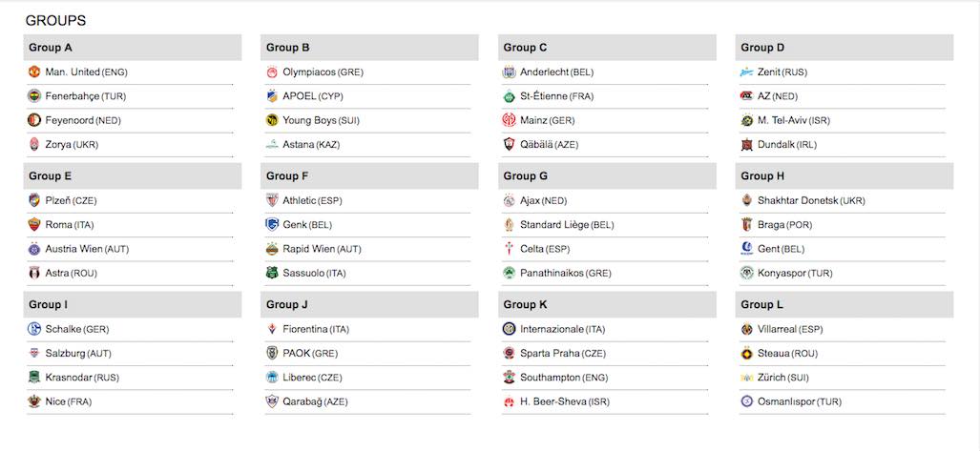
Task: Click the Villarreal club crest
Action: tap(747, 329)
